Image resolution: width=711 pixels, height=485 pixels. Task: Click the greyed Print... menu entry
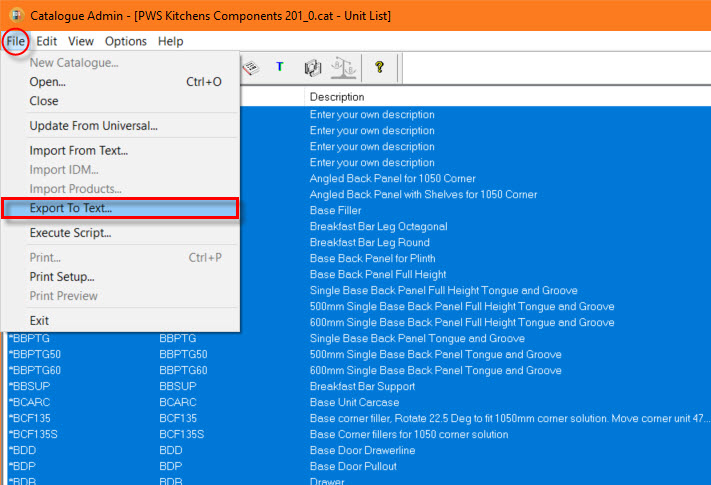pos(121,258)
